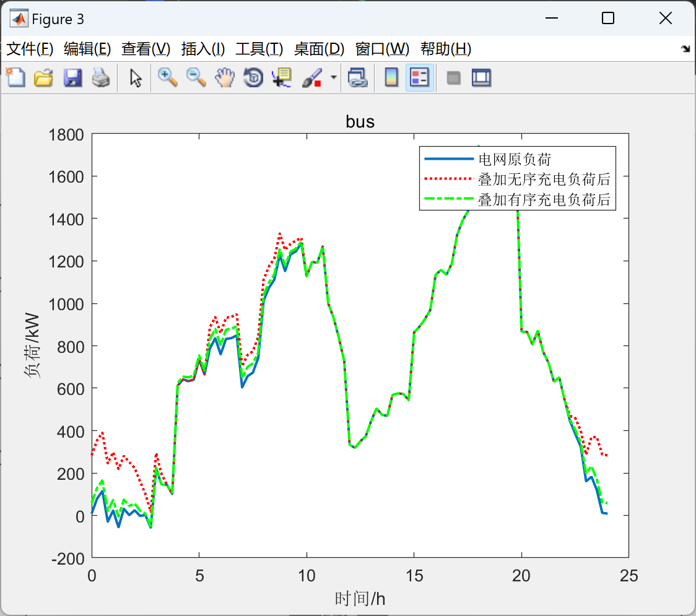Hide plot tools using the gray square icon
Image resolution: width=696 pixels, height=616 pixels.
pyautogui.click(x=453, y=78)
